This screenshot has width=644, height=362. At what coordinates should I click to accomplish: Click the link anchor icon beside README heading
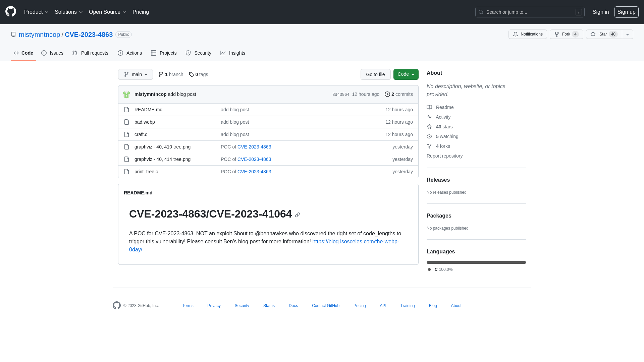point(298,215)
